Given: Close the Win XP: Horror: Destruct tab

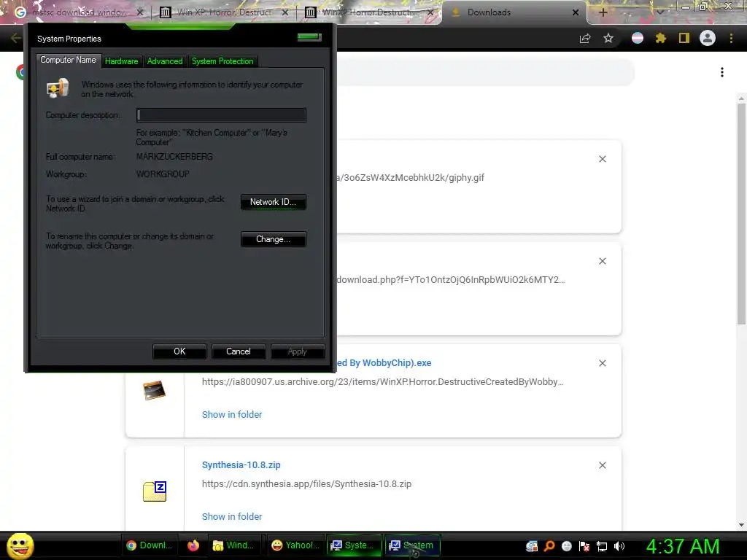Looking at the screenshot, I should pos(285,12).
